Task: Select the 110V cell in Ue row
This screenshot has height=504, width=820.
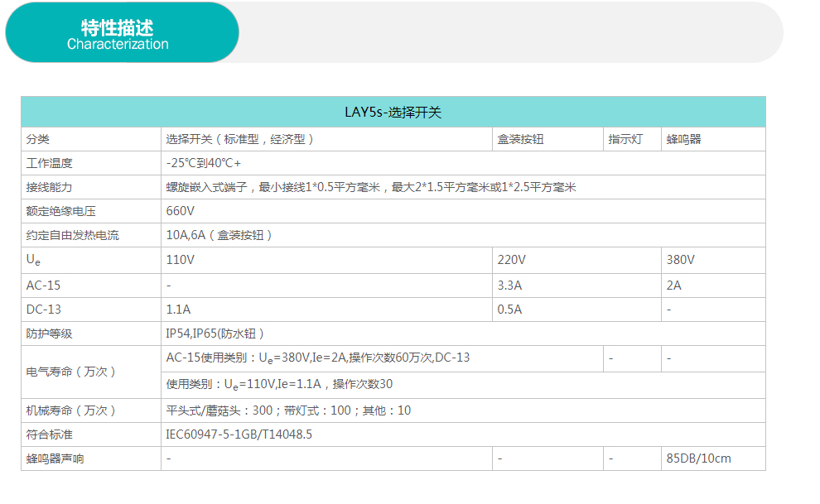Action: (x=181, y=260)
